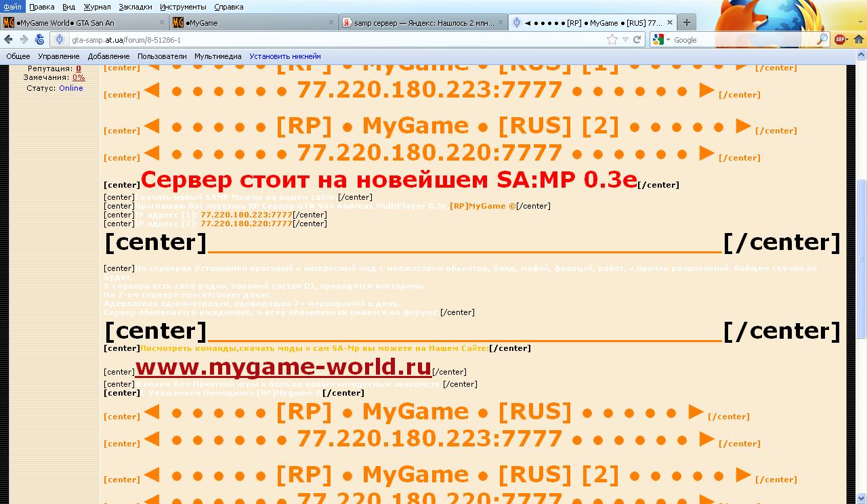Click 'Установить никнейм' link
This screenshot has height=504, width=867.
(x=285, y=56)
